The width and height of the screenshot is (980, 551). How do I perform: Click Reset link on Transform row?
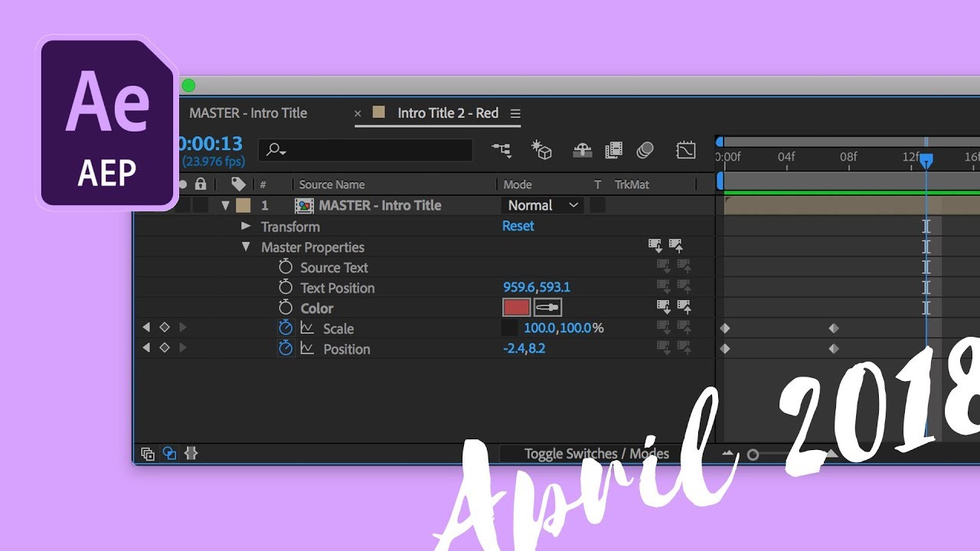(518, 226)
